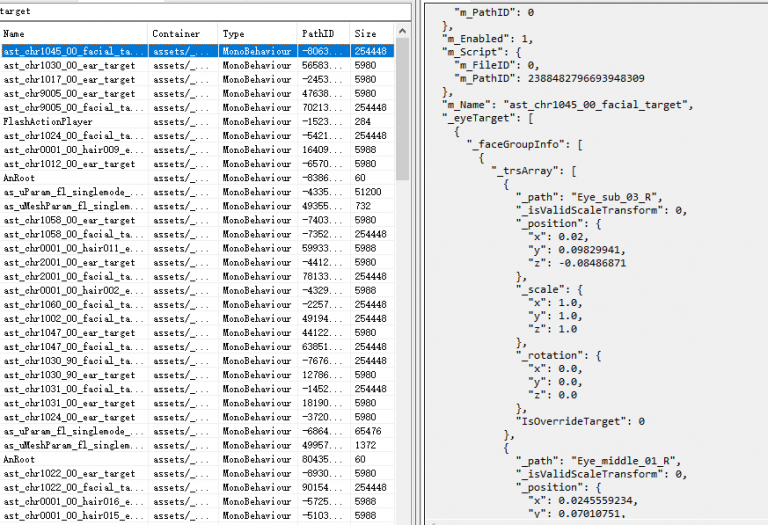
Task: Pick the ast_chr0001_00_hair009 asset row
Action: [x=69, y=149]
